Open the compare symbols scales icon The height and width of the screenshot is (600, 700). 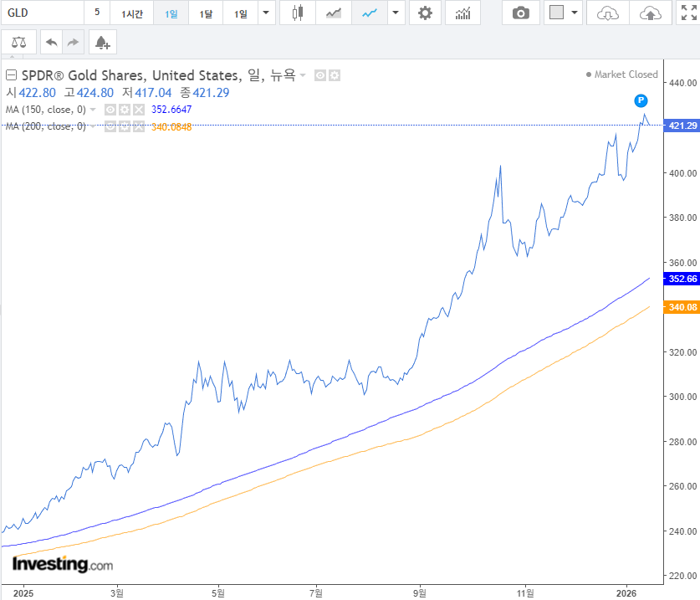18,43
